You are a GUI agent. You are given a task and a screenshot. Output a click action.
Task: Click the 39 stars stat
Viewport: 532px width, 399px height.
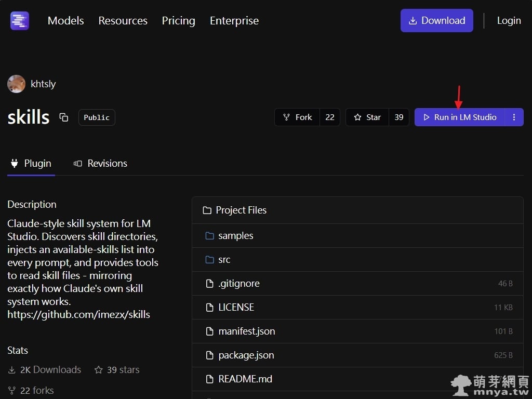117,370
